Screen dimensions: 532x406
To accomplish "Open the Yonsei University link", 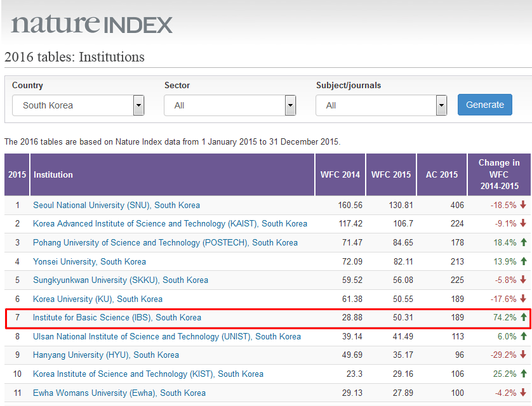I will [x=90, y=261].
